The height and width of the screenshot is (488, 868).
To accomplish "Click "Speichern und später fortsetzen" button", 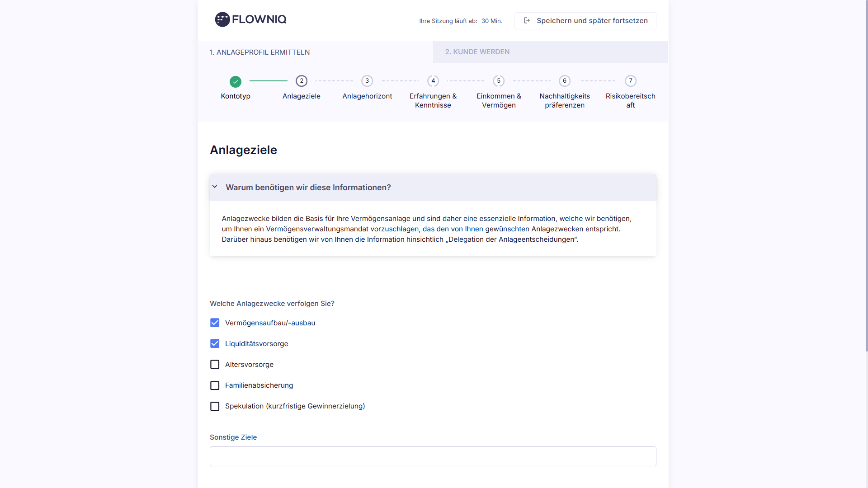I will [x=585, y=21].
